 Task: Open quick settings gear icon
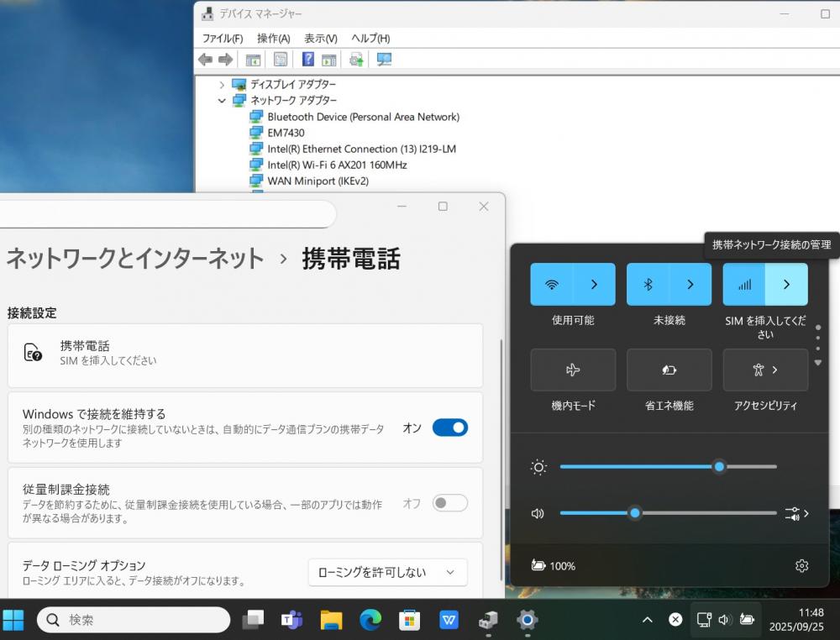coord(801,566)
